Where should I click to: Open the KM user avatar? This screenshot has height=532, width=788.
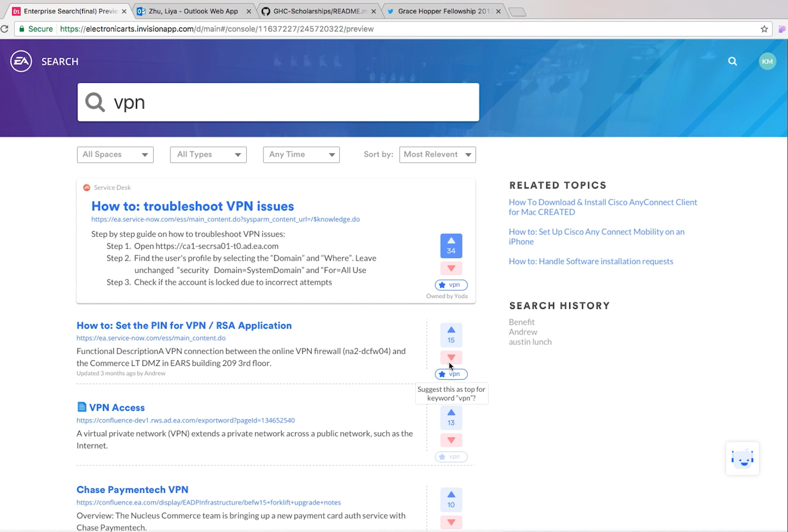point(767,61)
